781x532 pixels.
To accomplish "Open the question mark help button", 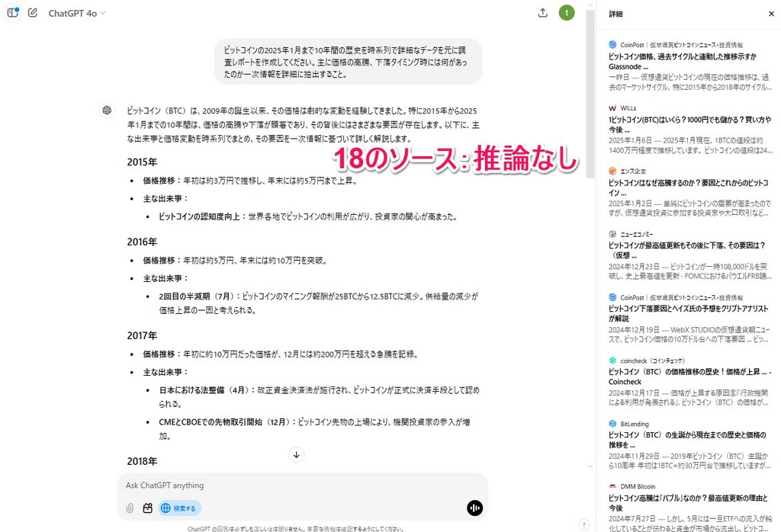I will 583,524.
